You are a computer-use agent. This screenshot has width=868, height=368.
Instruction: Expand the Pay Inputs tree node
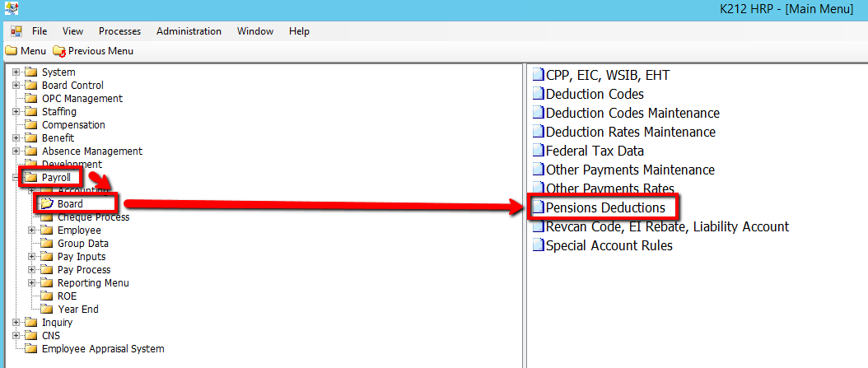(x=32, y=257)
